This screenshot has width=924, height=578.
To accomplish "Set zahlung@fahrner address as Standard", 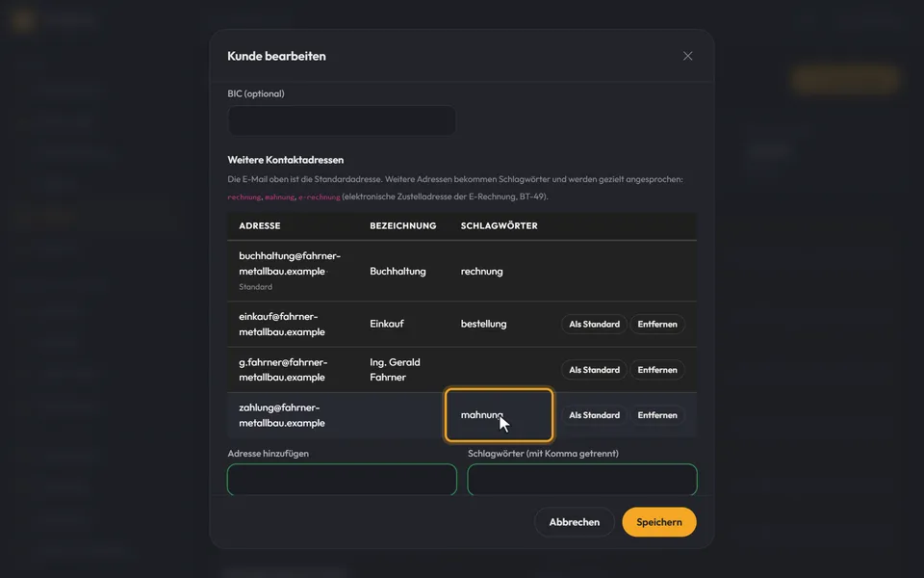I will 594,415.
